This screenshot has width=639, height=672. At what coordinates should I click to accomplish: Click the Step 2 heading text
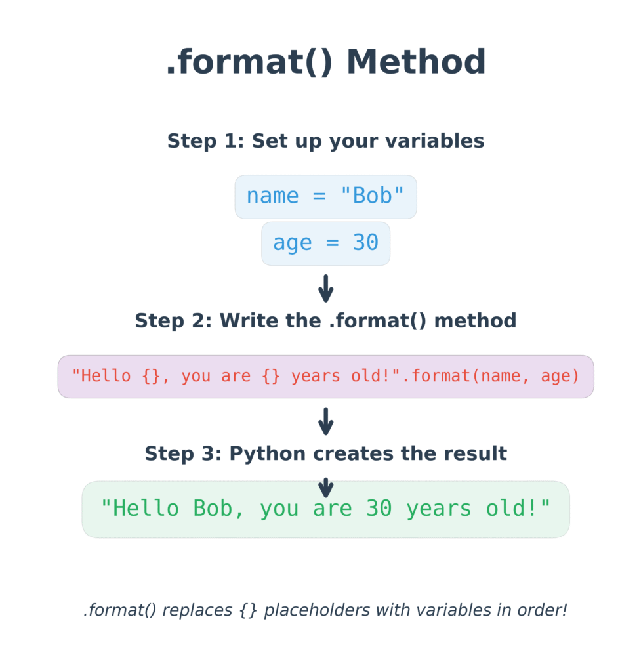click(325, 320)
